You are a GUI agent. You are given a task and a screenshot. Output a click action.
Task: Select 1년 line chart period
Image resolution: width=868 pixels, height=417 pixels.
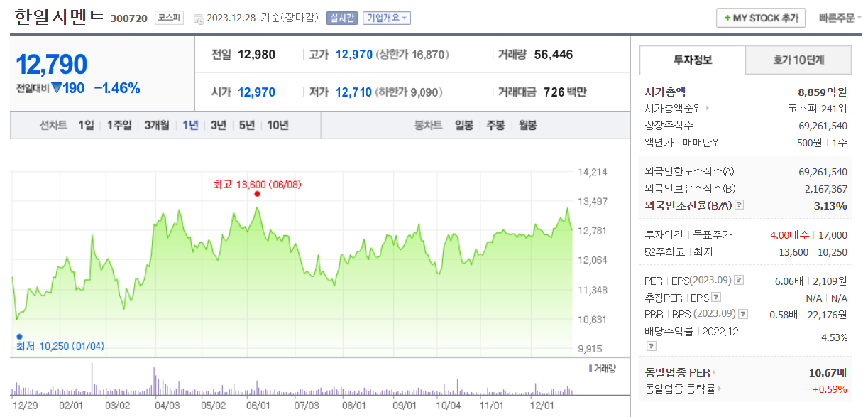pos(190,126)
